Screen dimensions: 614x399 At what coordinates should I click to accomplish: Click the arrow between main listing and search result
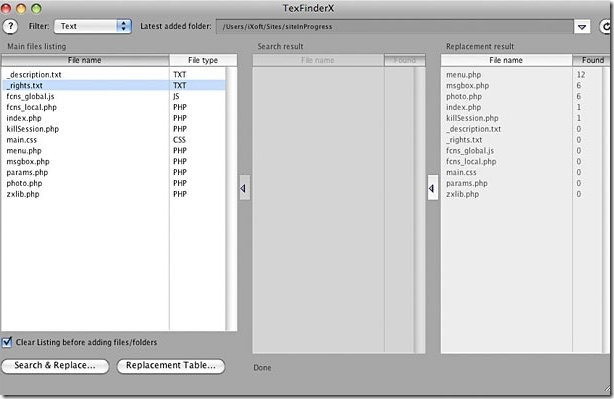pyautogui.click(x=244, y=188)
